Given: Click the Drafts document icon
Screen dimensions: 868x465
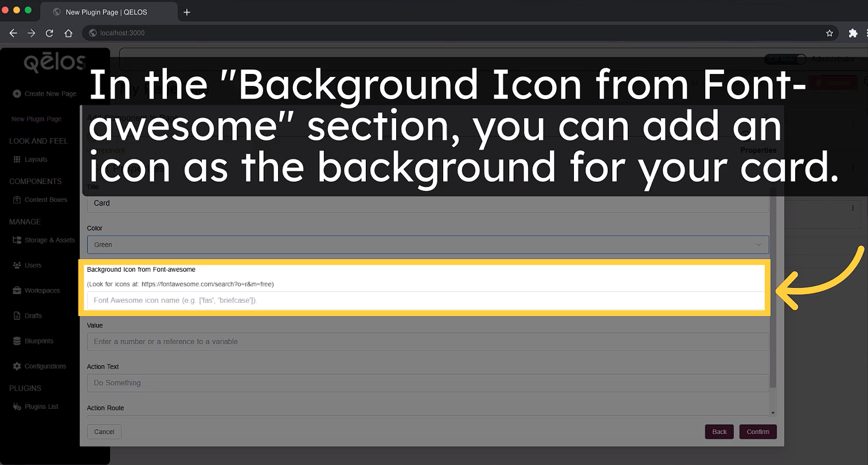Looking at the screenshot, I should coord(16,315).
